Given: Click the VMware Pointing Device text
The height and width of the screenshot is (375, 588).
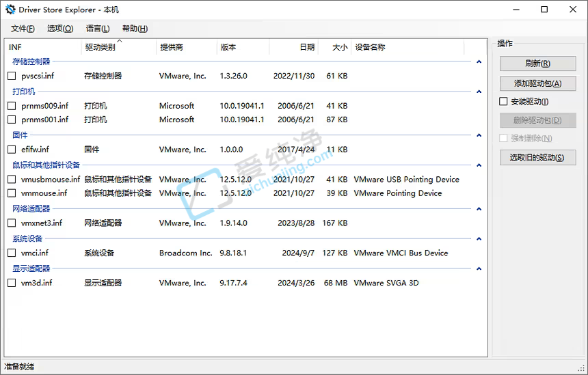Looking at the screenshot, I should pos(398,193).
